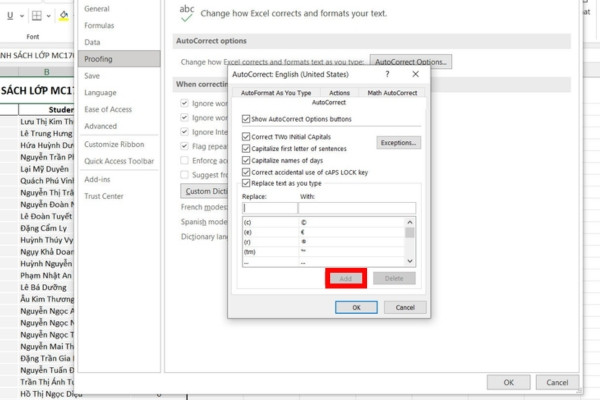Select cell with Đặng Cẩm Ly
Screen dimensions: 600x400
point(46,228)
